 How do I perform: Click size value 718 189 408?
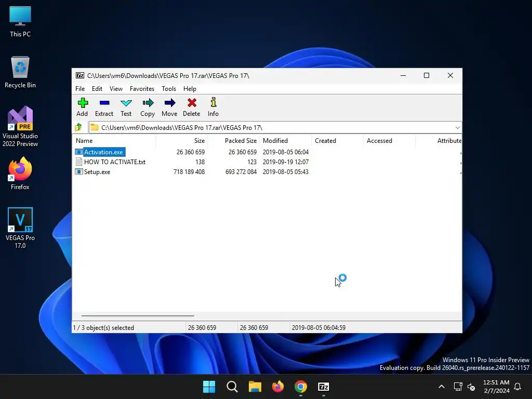(189, 171)
